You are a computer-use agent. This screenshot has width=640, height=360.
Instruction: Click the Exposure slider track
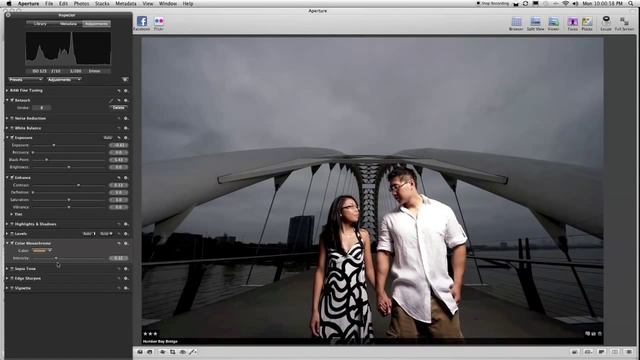pyautogui.click(x=69, y=145)
